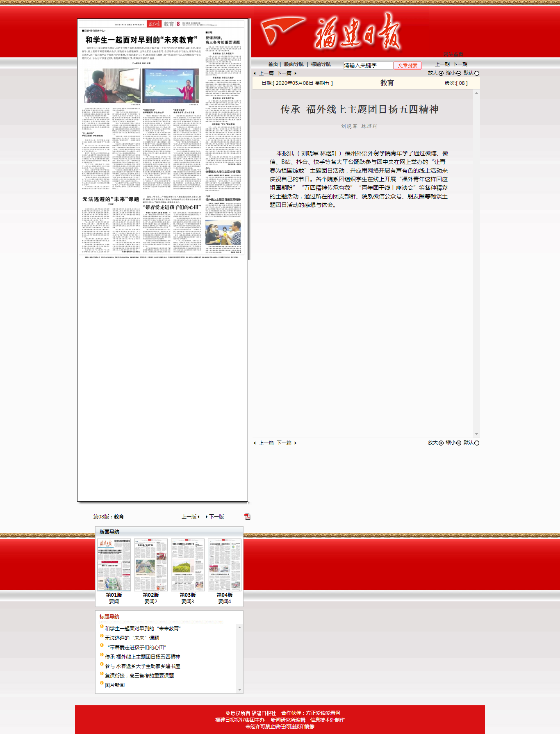Open article link 无法逃避的“未来”课题

[x=132, y=638]
